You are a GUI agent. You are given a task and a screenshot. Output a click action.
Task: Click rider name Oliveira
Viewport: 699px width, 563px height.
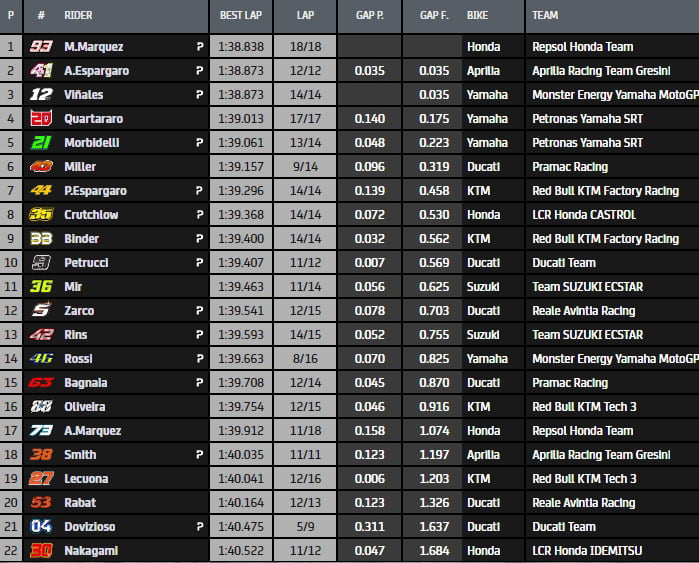pos(84,406)
